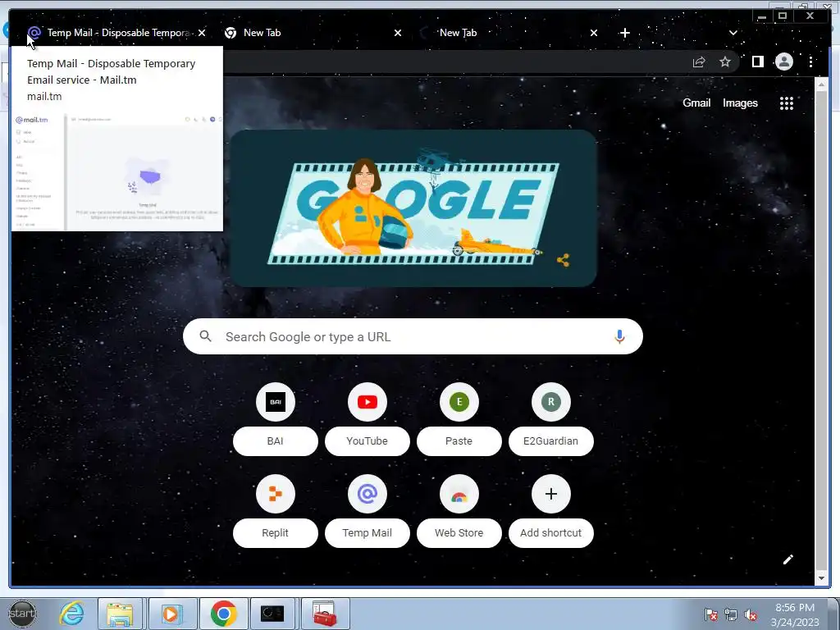Click the Replit label
Image resolution: width=840 pixels, height=630 pixels.
(276, 533)
